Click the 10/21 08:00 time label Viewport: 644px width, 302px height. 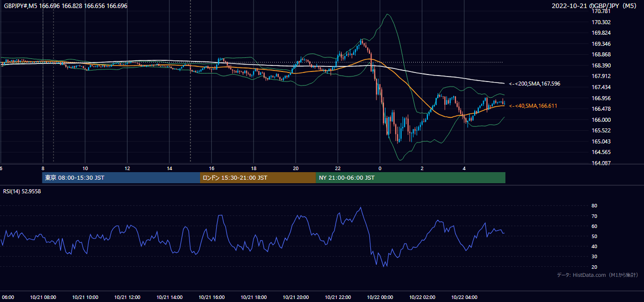(43, 297)
